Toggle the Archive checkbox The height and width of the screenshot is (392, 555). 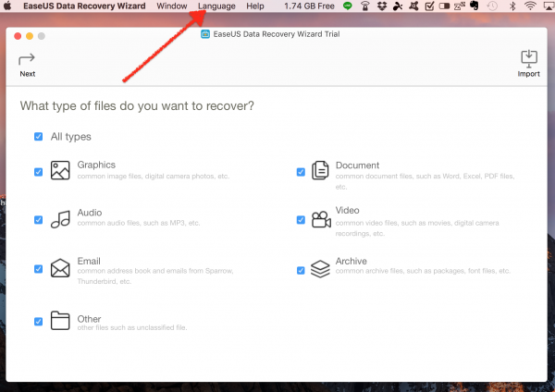click(x=301, y=271)
